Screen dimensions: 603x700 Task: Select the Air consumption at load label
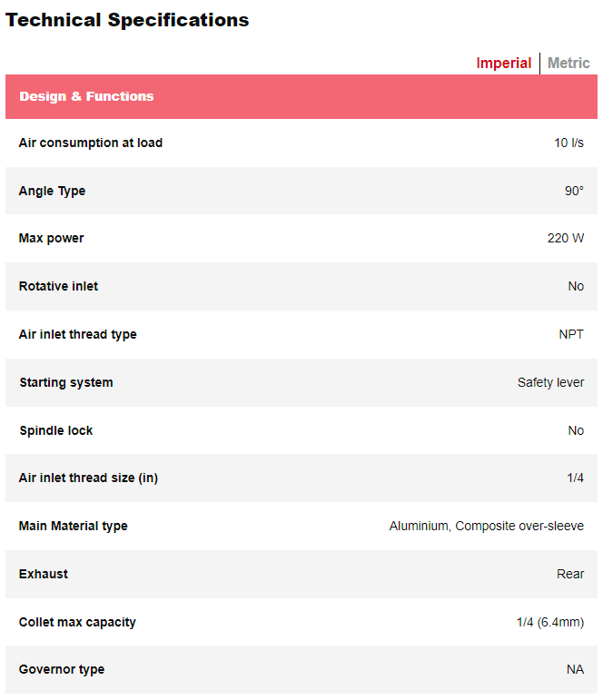tap(91, 143)
